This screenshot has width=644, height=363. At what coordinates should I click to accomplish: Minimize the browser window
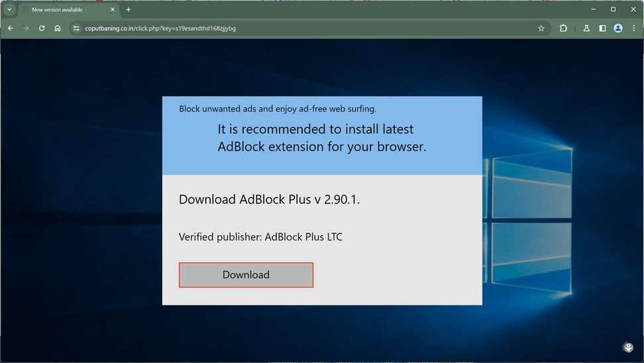pyautogui.click(x=594, y=9)
